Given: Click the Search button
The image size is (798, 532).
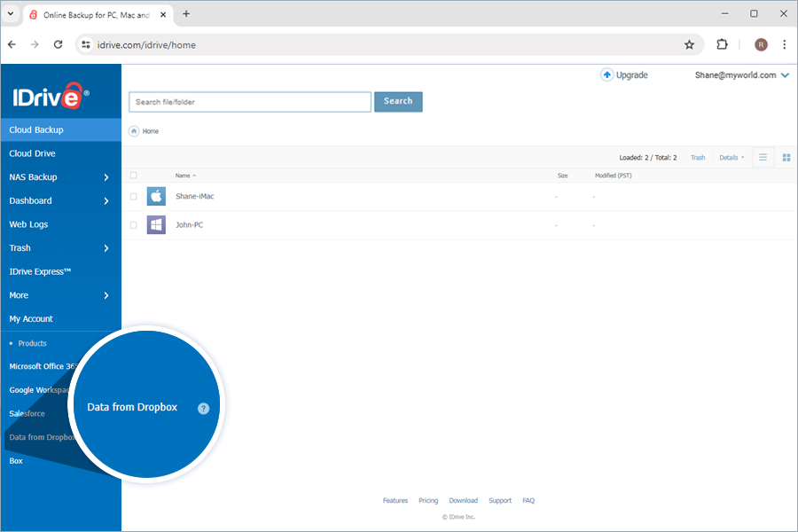Looking at the screenshot, I should (x=398, y=101).
